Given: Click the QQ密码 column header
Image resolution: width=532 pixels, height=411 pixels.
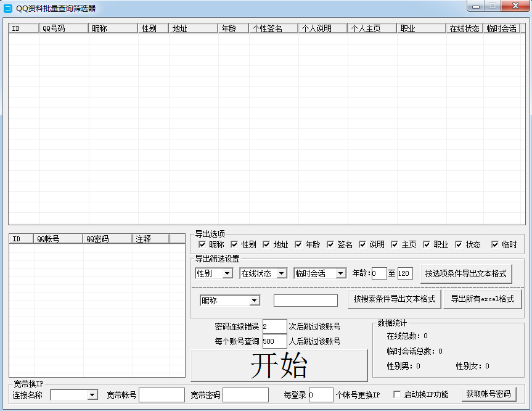Looking at the screenshot, I should click(x=107, y=239).
